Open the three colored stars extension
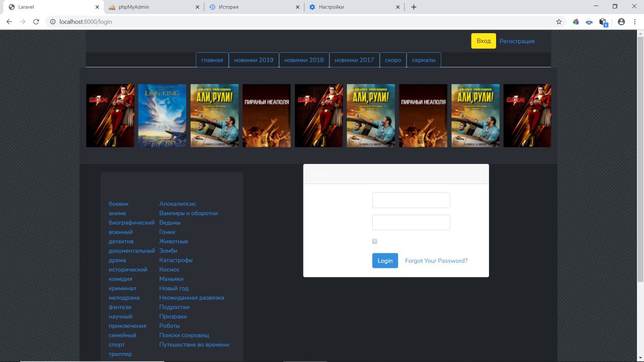This screenshot has height=362, width=644. pyautogui.click(x=576, y=22)
